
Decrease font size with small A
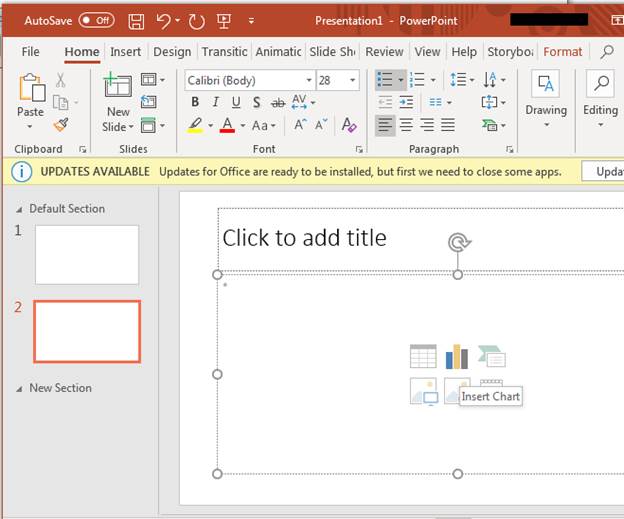[321, 125]
